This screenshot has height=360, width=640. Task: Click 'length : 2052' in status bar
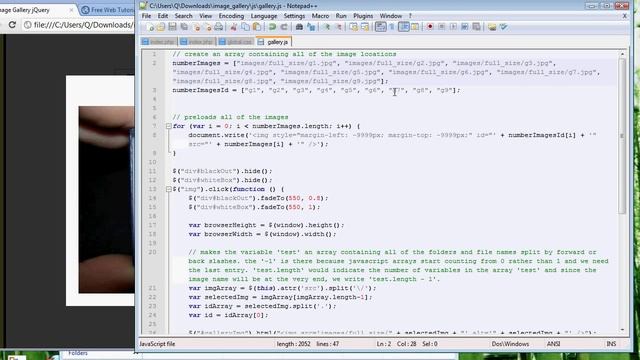pos(293,344)
